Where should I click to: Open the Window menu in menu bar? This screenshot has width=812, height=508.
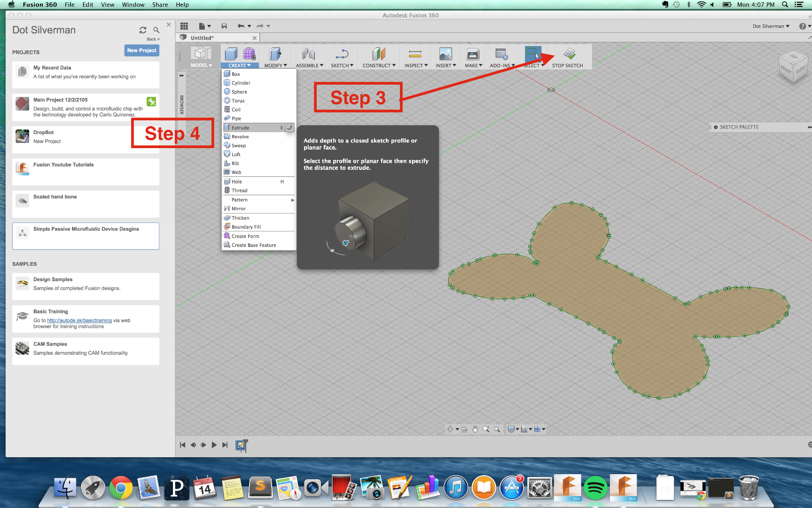pos(133,5)
